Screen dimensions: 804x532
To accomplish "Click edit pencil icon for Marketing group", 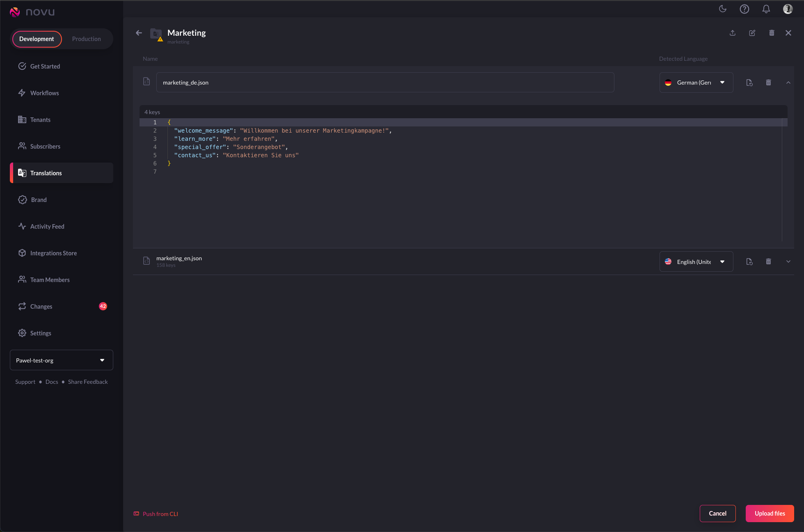I will (x=752, y=33).
